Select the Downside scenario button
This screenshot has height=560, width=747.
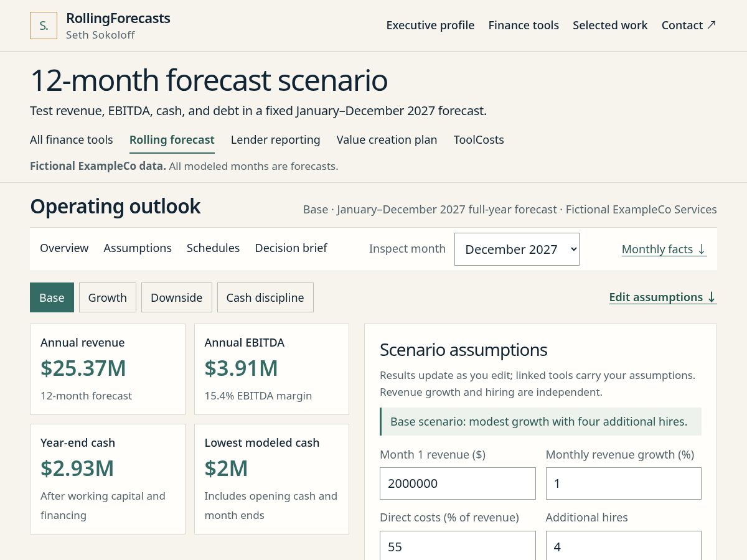click(x=177, y=297)
